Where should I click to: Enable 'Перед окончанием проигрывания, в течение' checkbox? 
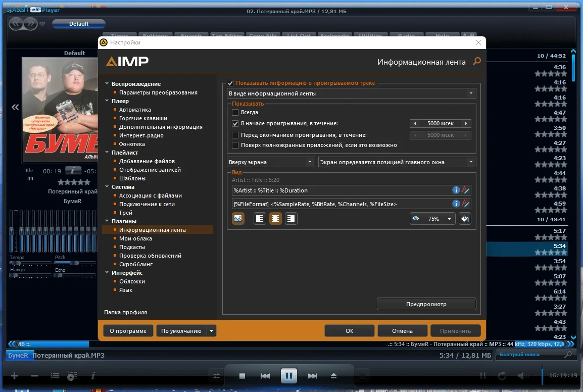[235, 135]
